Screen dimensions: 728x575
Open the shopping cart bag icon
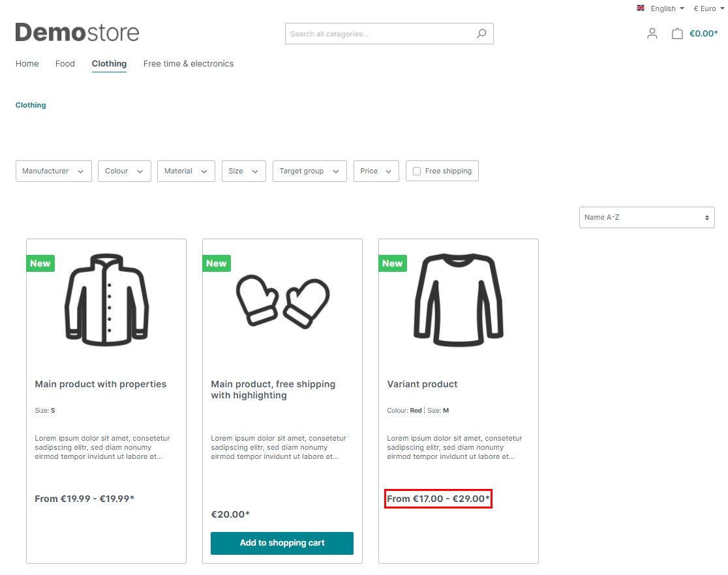click(677, 33)
